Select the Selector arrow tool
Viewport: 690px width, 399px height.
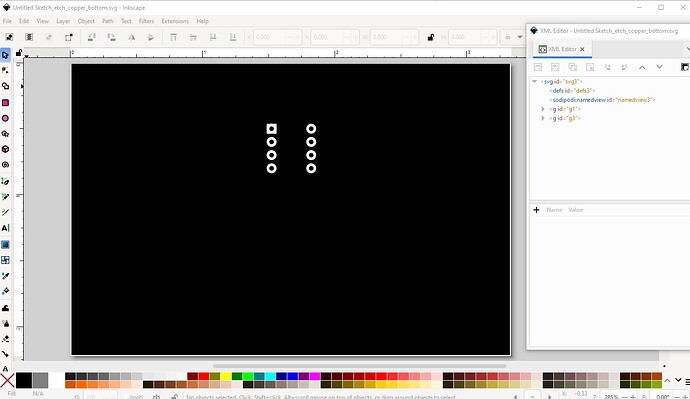point(5,55)
